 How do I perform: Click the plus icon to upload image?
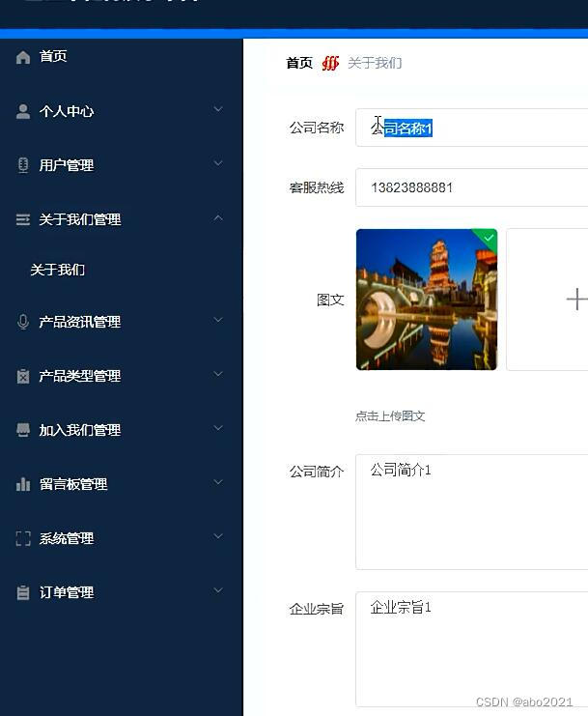(x=576, y=300)
